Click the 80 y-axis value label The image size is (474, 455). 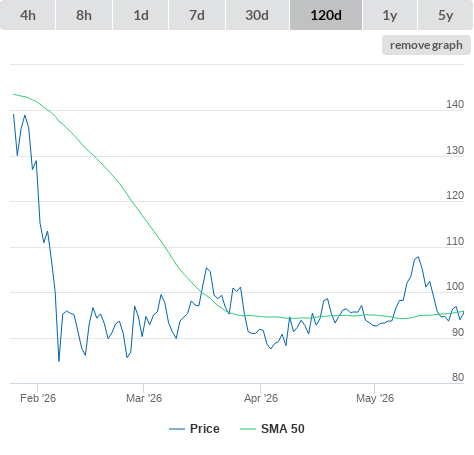click(458, 377)
